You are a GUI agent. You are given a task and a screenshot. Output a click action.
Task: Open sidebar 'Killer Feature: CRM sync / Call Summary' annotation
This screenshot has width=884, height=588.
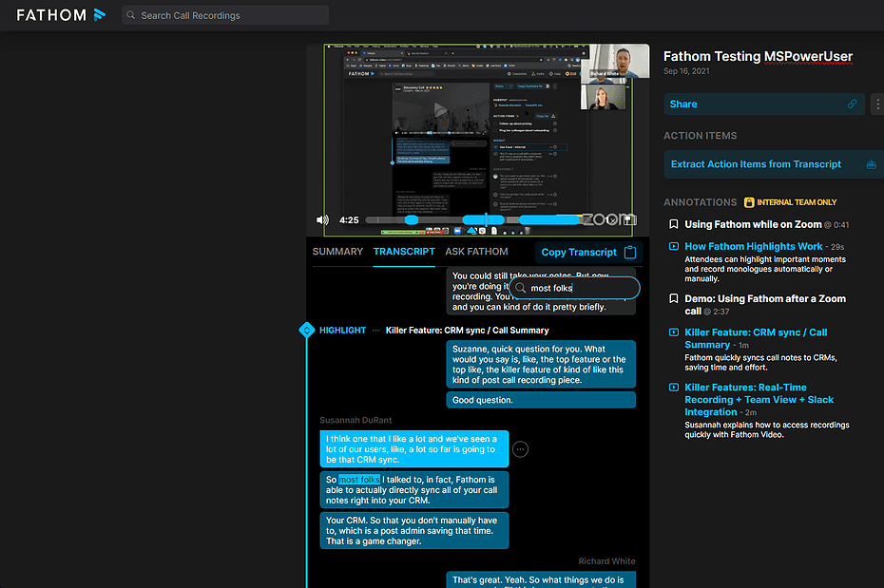click(756, 338)
